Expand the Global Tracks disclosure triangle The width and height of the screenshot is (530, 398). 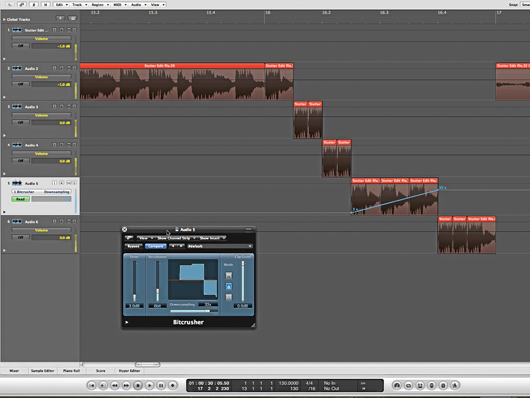[x=4, y=20]
